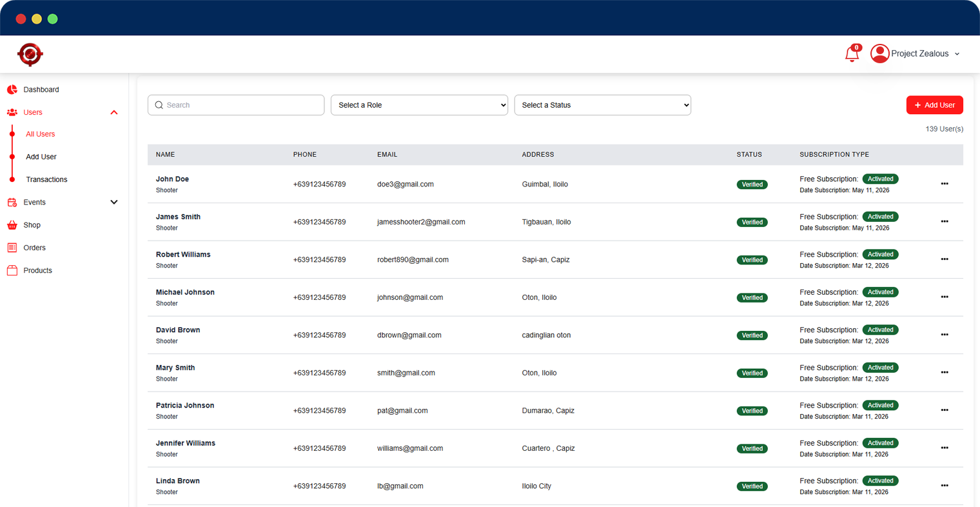Click the address cadinglian oton
This screenshot has height=507, width=980.
[546, 335]
